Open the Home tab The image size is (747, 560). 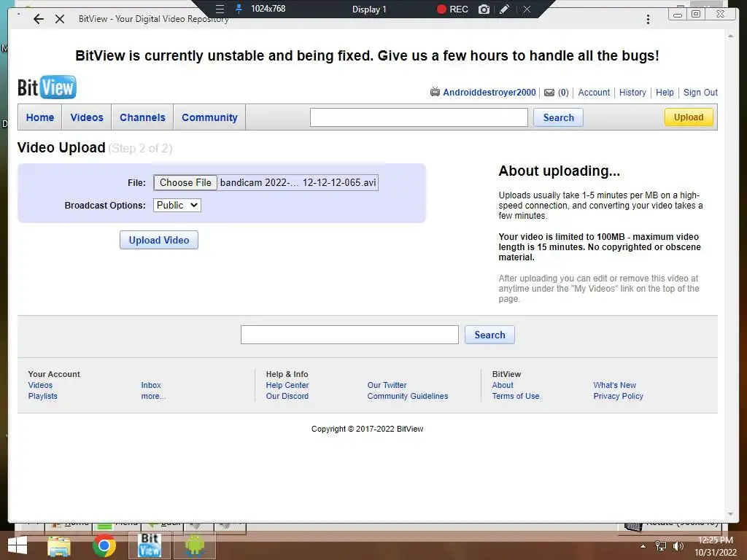[x=40, y=117]
